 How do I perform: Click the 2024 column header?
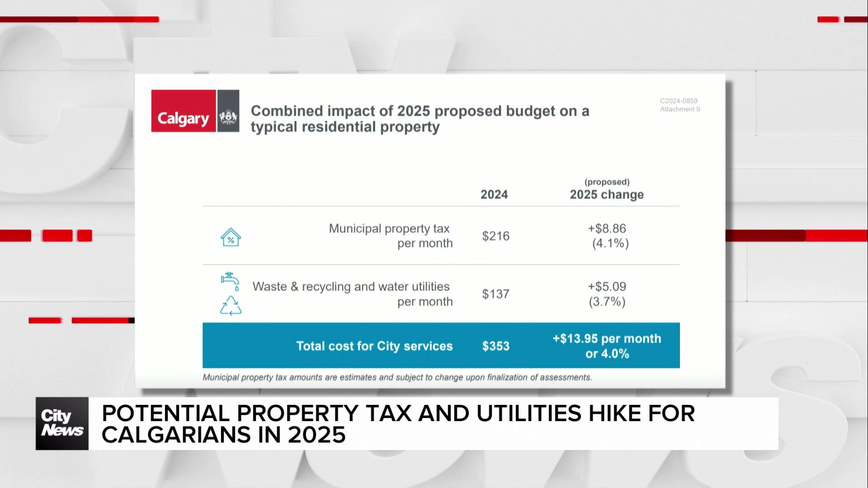[494, 195]
